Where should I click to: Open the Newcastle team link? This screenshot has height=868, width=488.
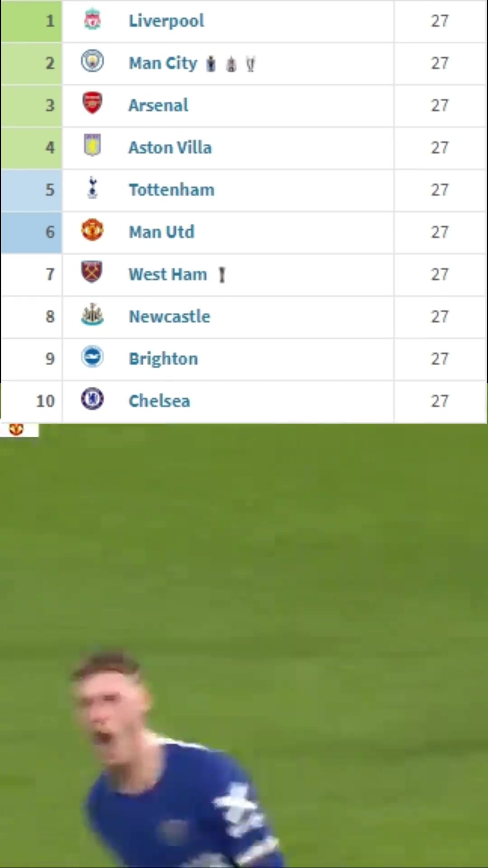(169, 316)
